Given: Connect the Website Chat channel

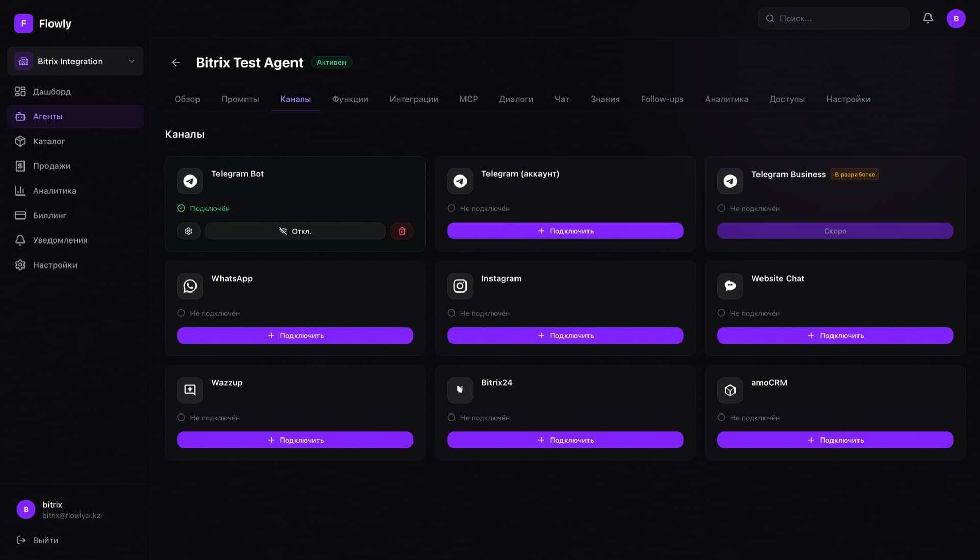Looking at the screenshot, I should (x=835, y=335).
